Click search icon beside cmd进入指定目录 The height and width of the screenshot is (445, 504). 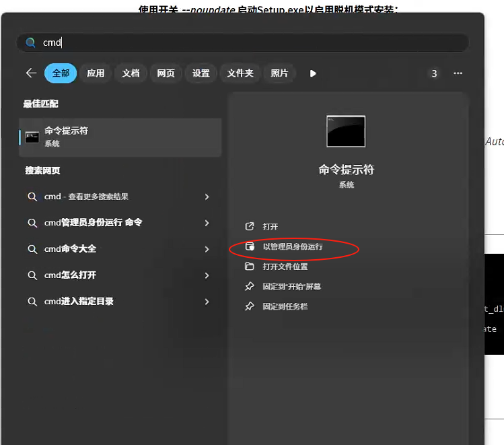tap(32, 302)
